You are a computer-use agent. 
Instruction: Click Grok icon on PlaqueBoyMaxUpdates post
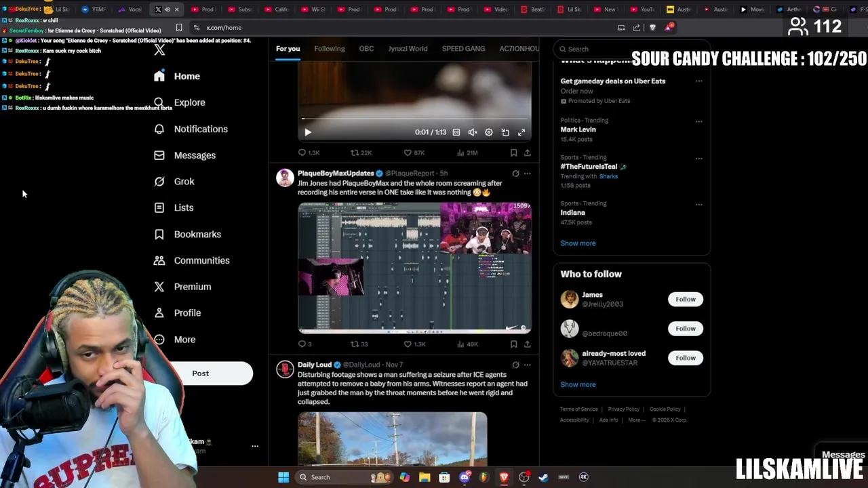pos(515,174)
